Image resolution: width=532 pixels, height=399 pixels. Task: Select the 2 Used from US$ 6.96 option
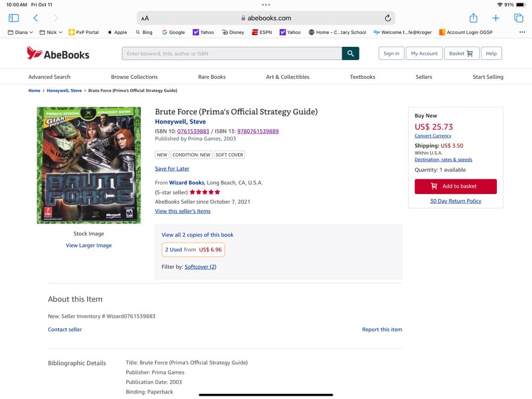click(193, 250)
